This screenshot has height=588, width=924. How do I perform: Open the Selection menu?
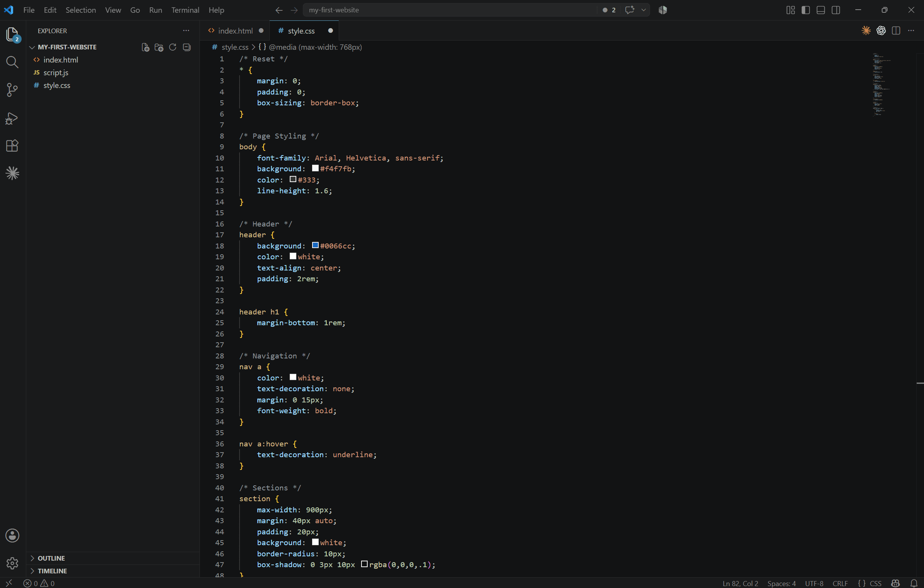pos(81,10)
